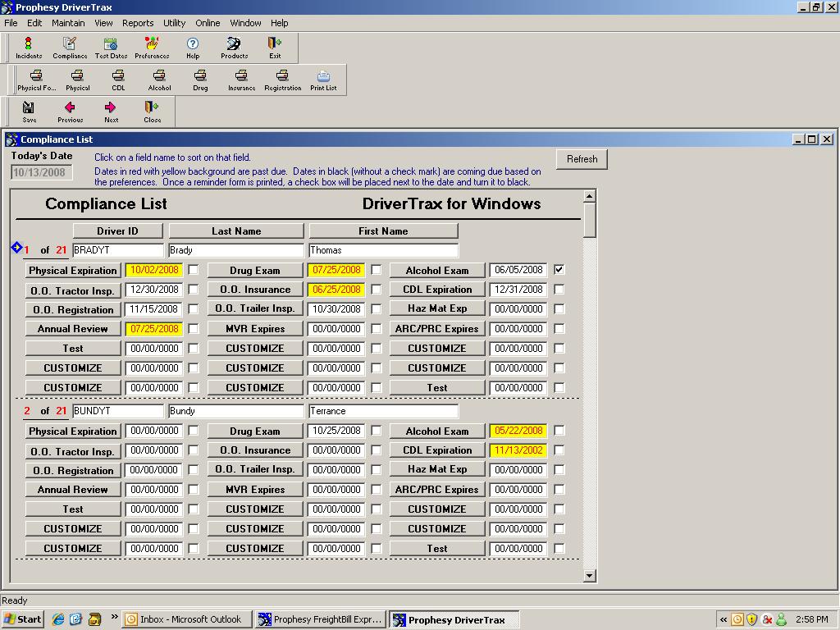Click Bundy's CDL Expiration date 11/13/2002
This screenshot has width=840, height=630.
(x=518, y=450)
